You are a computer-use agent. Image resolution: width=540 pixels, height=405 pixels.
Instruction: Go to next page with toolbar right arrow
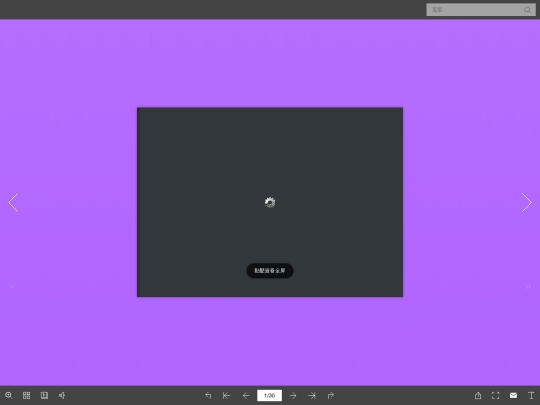tap(293, 395)
